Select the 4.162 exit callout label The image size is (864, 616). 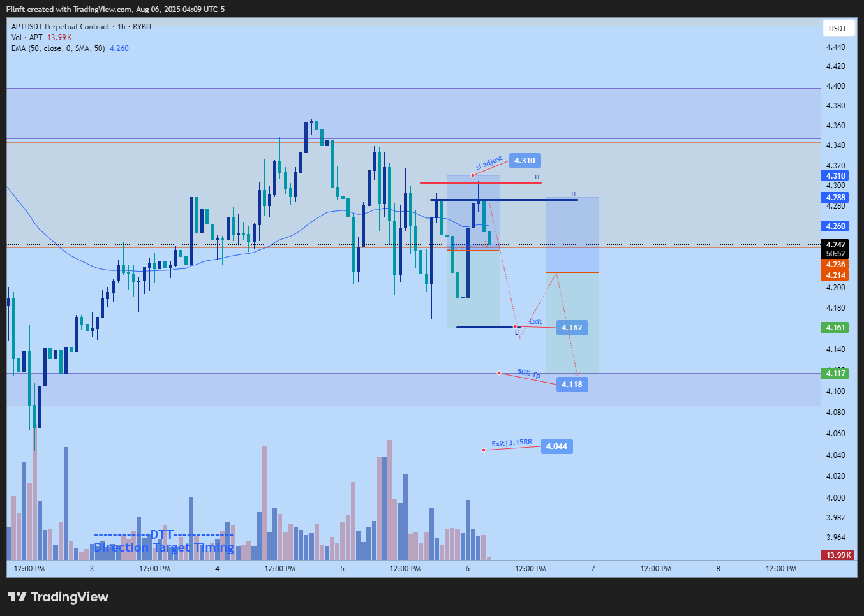[x=572, y=328]
